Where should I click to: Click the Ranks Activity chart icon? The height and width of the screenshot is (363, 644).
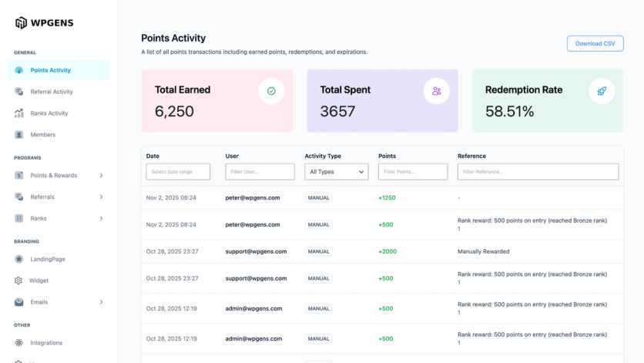click(x=19, y=113)
